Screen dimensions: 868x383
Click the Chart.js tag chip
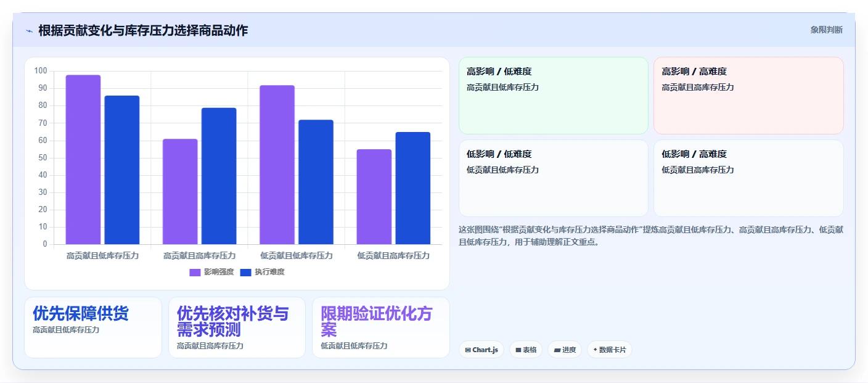[481, 350]
